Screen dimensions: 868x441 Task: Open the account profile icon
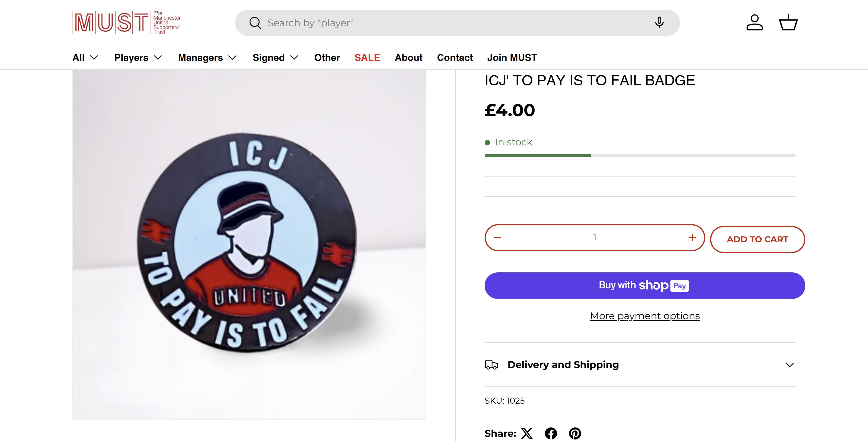tap(754, 23)
